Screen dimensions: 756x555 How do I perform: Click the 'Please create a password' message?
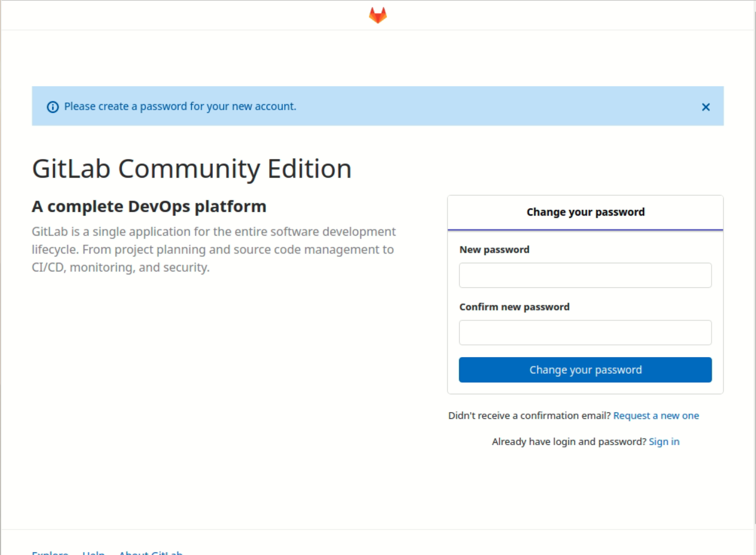pyautogui.click(x=180, y=106)
